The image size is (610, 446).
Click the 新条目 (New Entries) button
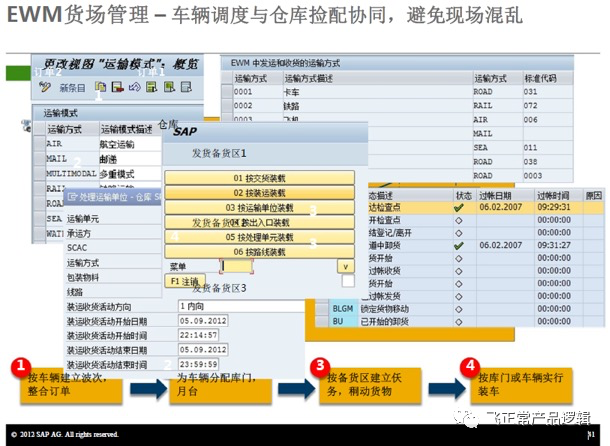[x=72, y=88]
